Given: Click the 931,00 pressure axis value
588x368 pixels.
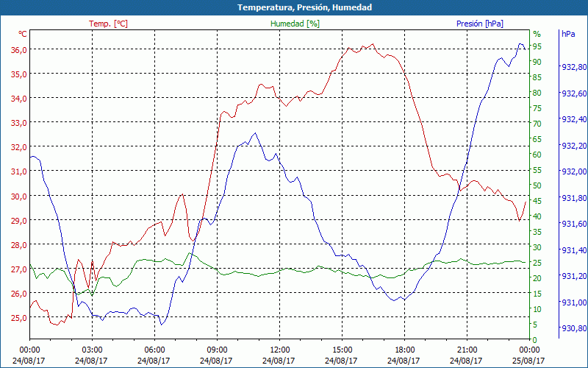Looking at the screenshot, I should pos(574,302).
